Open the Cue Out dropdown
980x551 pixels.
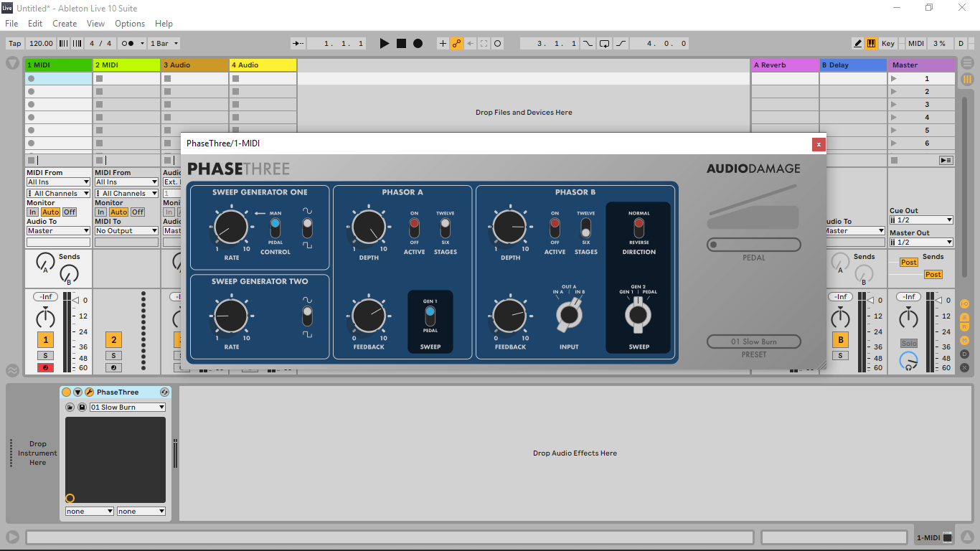click(921, 220)
